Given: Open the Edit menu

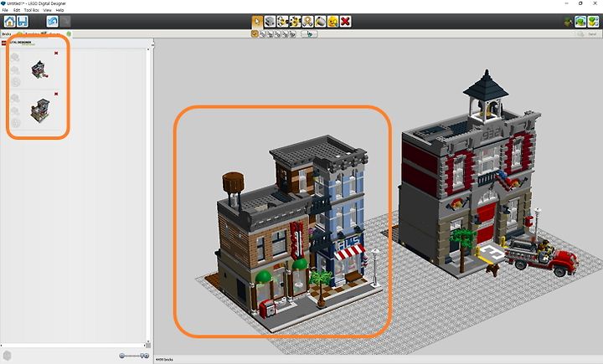Looking at the screenshot, I should 17,10.
